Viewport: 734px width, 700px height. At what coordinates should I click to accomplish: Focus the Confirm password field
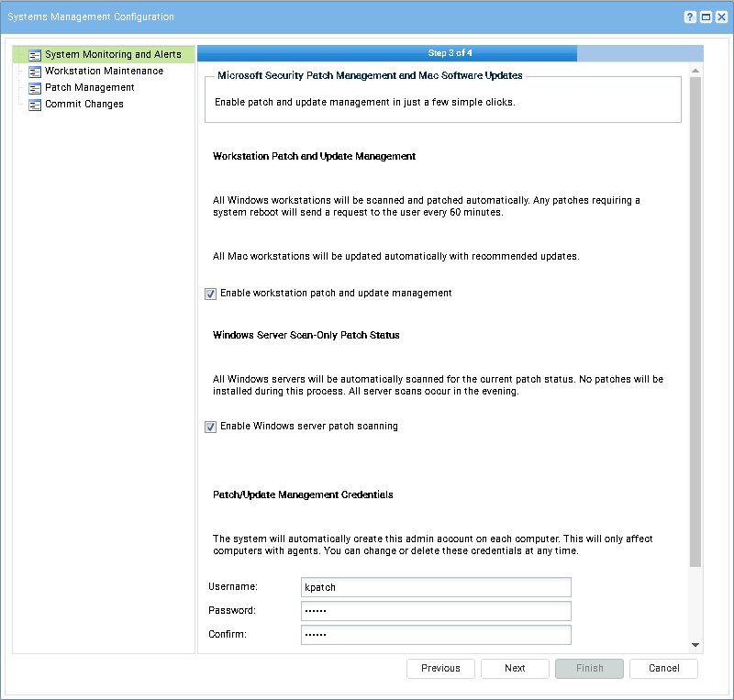click(x=436, y=635)
